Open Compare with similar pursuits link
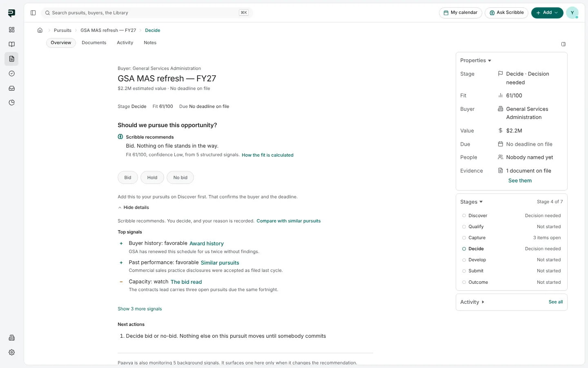 289,221
